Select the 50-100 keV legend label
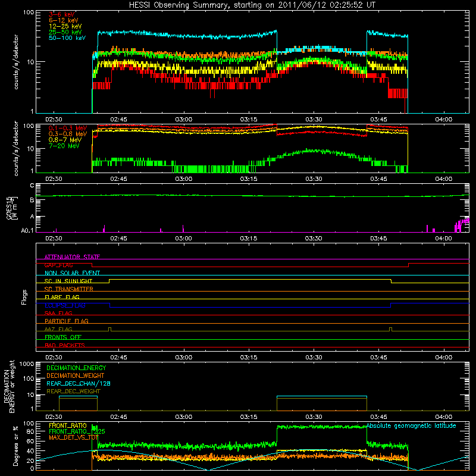Image resolution: width=476 pixels, height=476 pixels. [67, 38]
